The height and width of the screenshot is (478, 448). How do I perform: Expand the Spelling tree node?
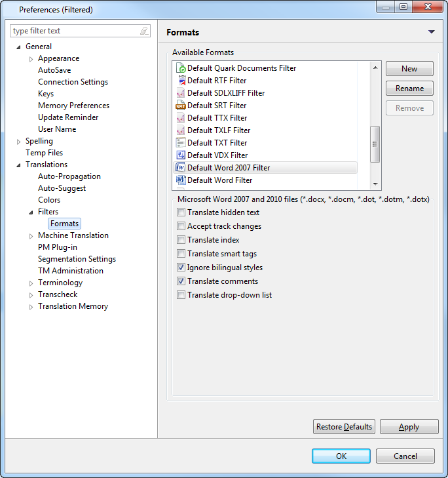pyautogui.click(x=18, y=142)
